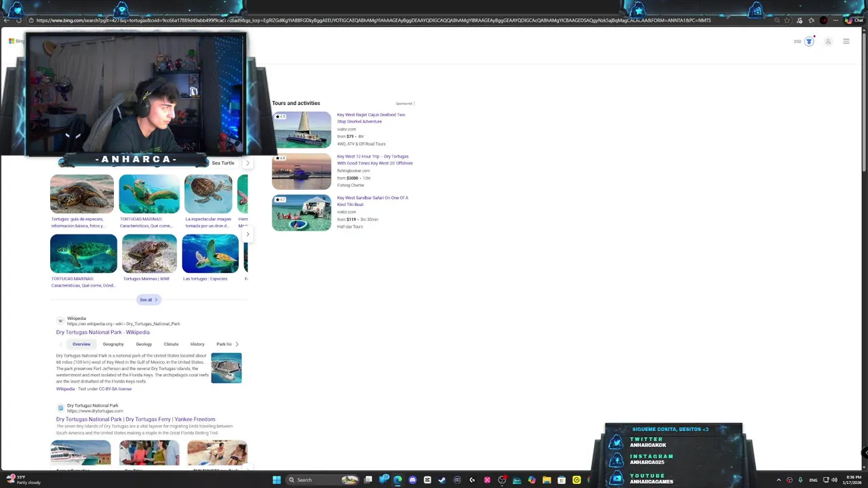Switch ENG input language in tray

tap(813, 480)
